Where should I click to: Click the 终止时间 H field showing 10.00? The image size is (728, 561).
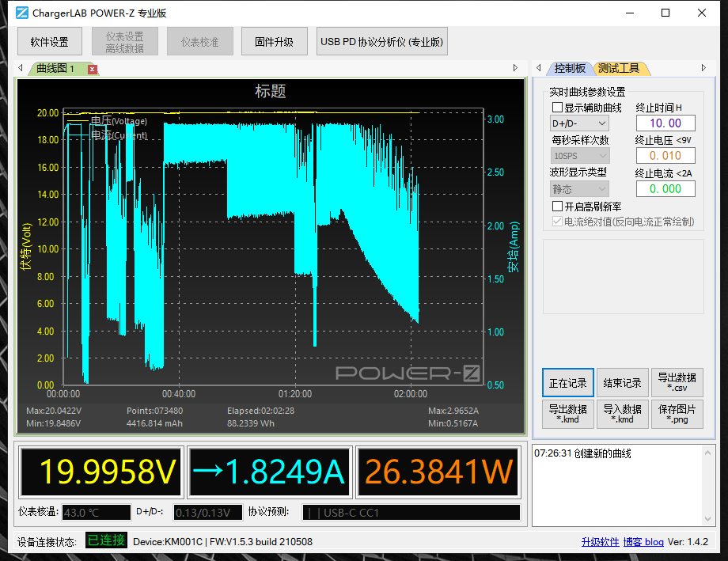coord(665,123)
